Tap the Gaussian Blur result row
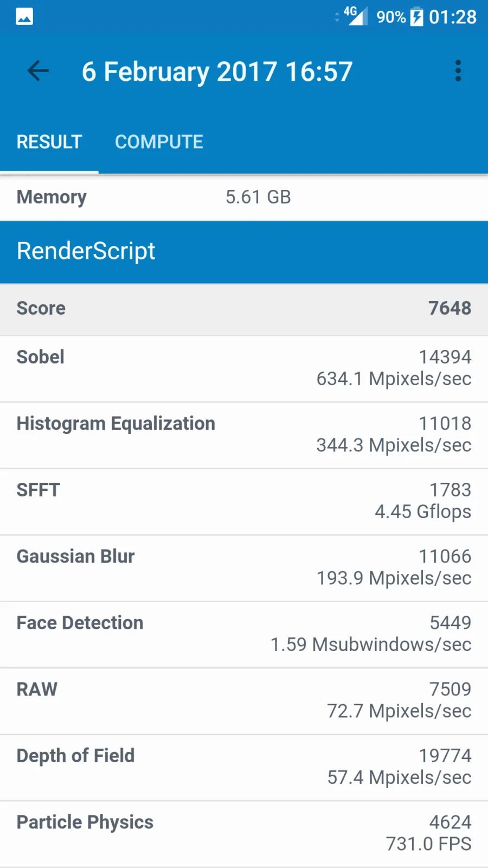 pos(244,568)
